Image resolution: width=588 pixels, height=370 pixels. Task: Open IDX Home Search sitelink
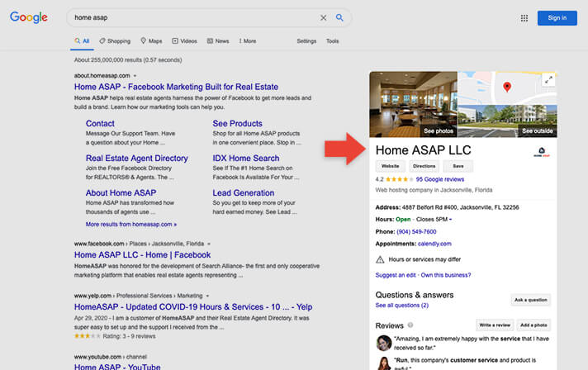(x=245, y=159)
